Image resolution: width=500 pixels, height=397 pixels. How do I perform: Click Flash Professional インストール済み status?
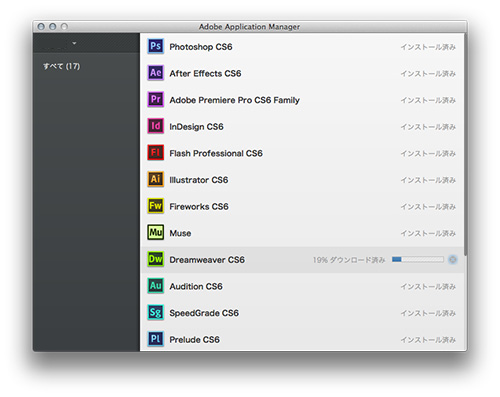tap(428, 153)
